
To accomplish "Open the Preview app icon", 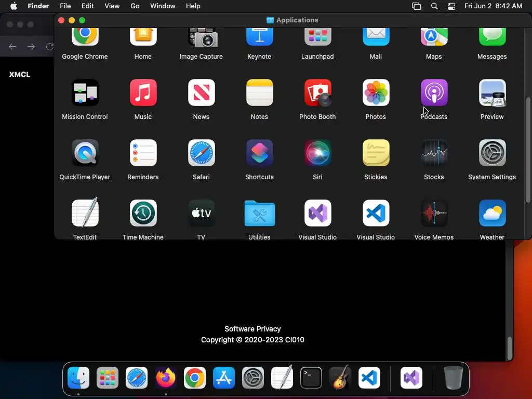I will click(493, 92).
